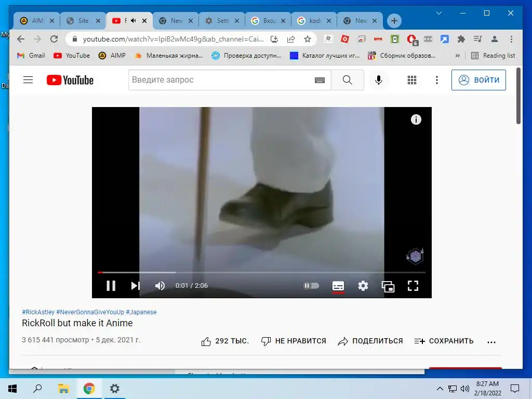Viewport: 532px width, 399px height.
Task: Open a new tab with plus button
Action: 394,21
